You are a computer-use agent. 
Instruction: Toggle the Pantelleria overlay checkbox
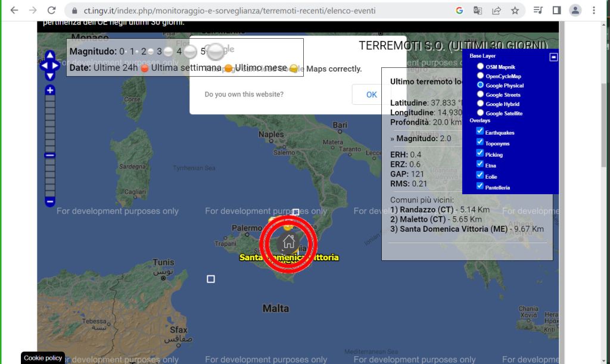click(x=480, y=186)
